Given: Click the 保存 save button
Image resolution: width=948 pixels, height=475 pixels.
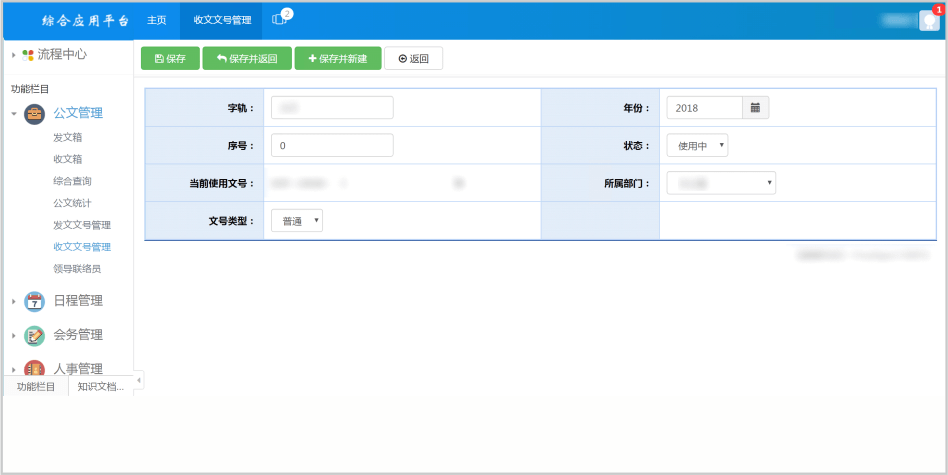Looking at the screenshot, I should click(x=170, y=59).
